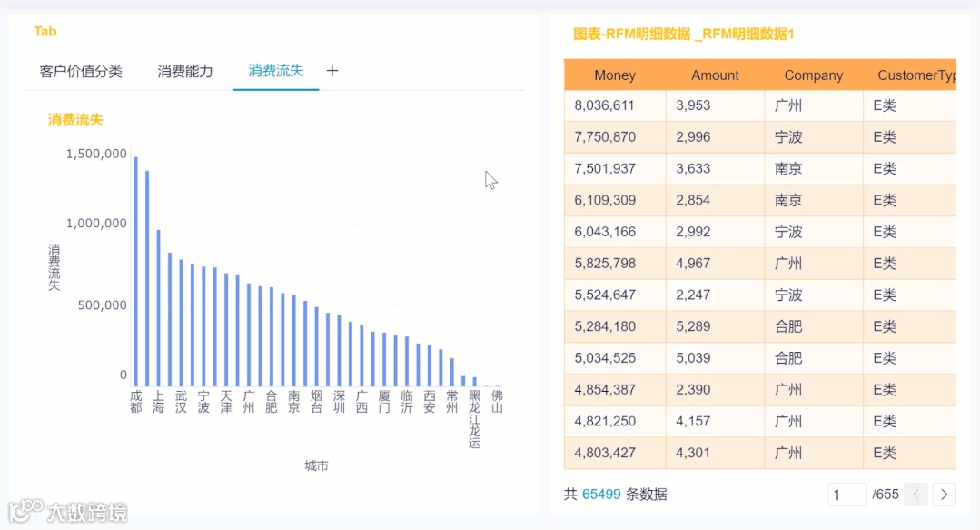Click the Amount column header
Viewport: 980px width, 530px height.
point(715,75)
